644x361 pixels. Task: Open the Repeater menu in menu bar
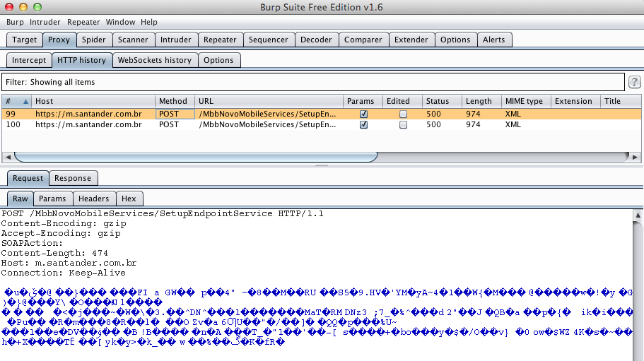83,22
